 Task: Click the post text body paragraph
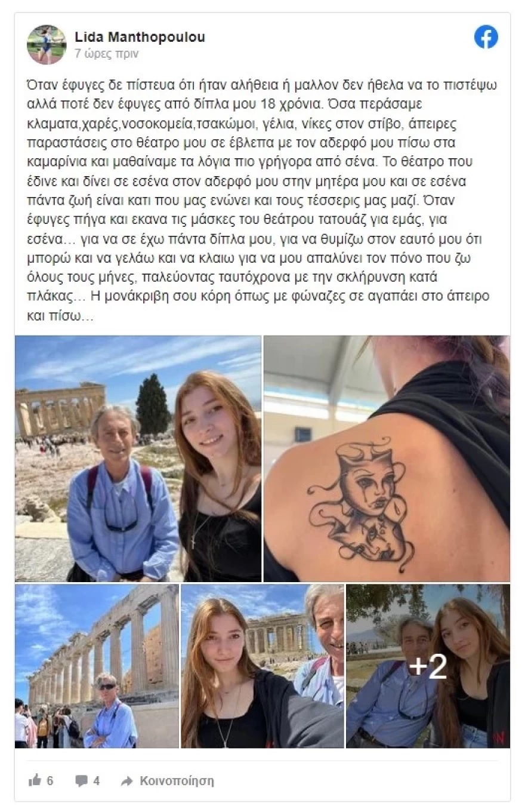point(262,201)
